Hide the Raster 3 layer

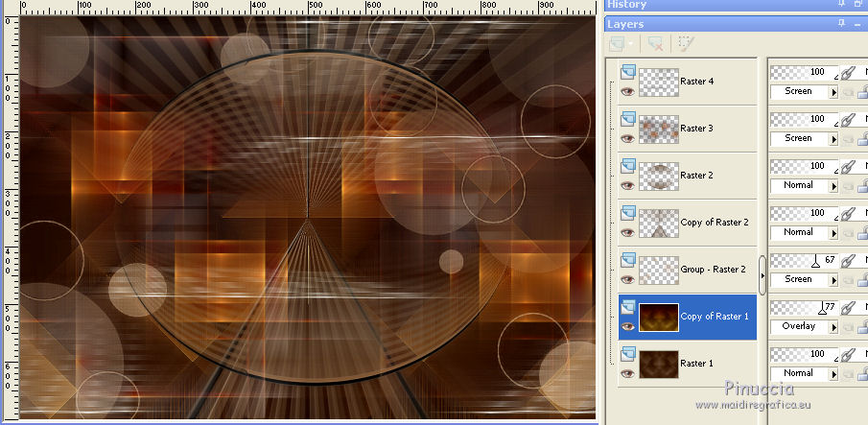coord(628,139)
